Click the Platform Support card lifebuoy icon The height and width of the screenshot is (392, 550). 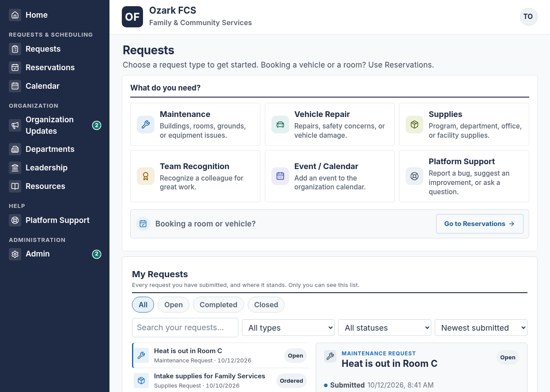pyautogui.click(x=414, y=176)
